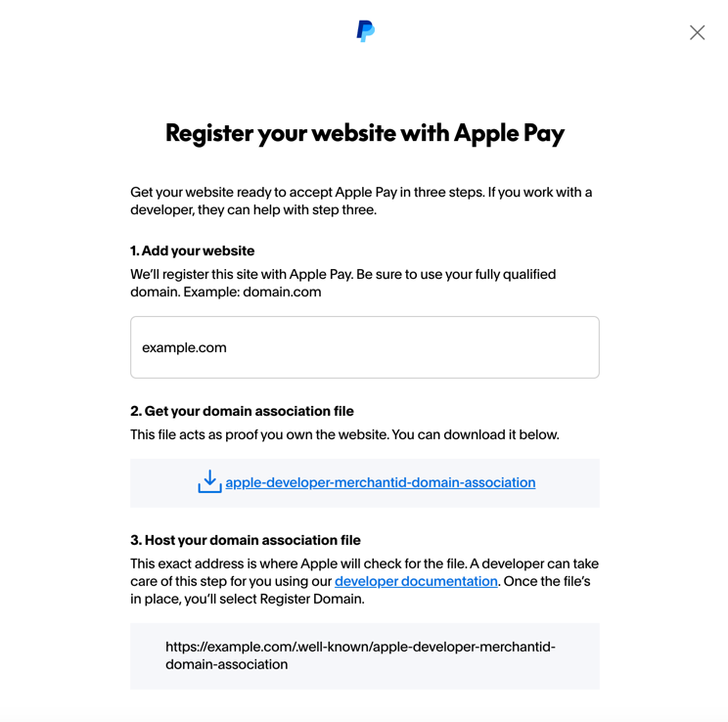Select "2. Get your domain association file" heading
The image size is (728, 722).
pyautogui.click(x=242, y=411)
